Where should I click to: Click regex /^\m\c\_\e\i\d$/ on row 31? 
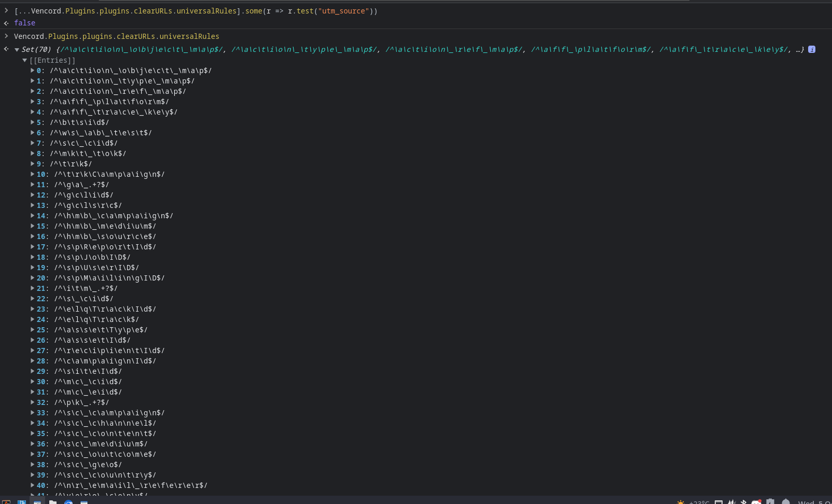click(88, 392)
